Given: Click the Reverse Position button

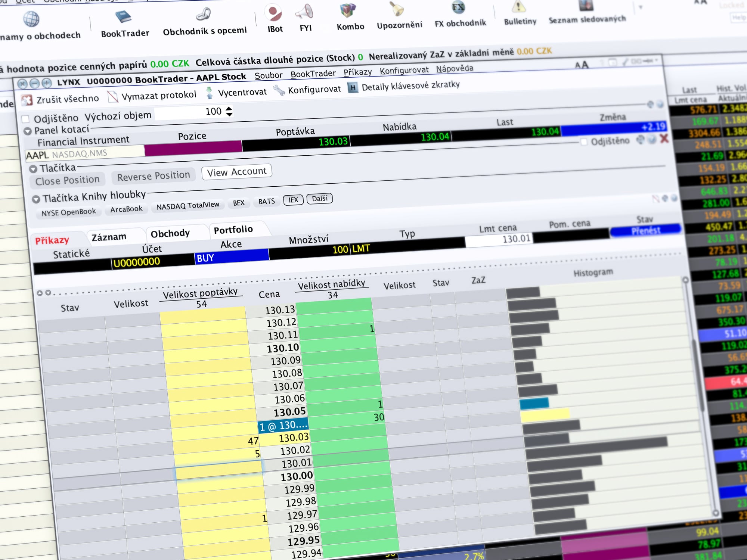Looking at the screenshot, I should click(x=154, y=176).
